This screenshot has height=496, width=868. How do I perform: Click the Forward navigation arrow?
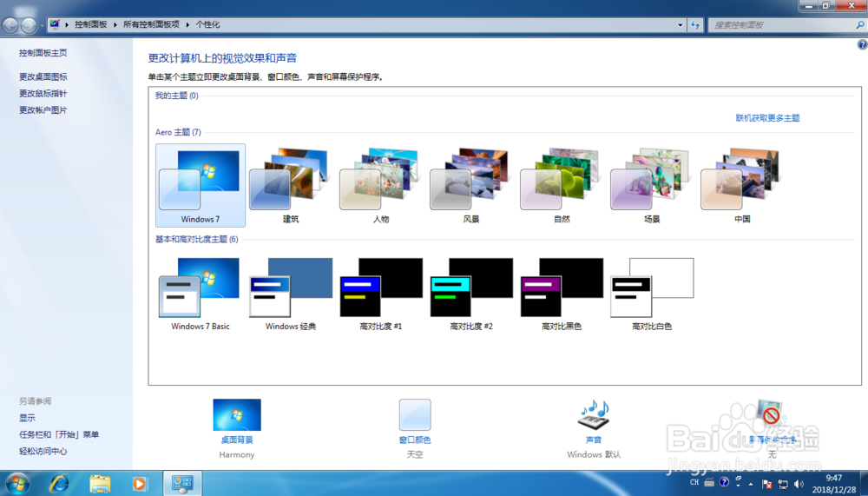(x=29, y=25)
